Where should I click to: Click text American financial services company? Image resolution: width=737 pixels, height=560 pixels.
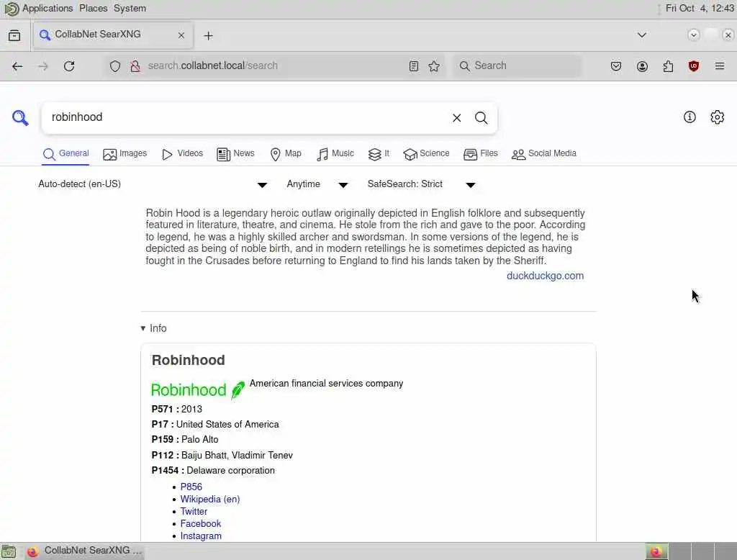[x=326, y=384]
